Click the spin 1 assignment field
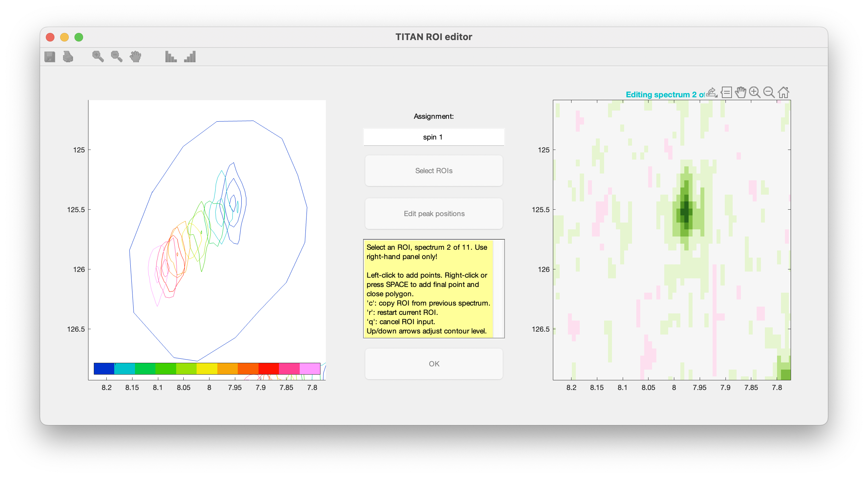Viewport: 868px width, 478px height. pos(434,137)
